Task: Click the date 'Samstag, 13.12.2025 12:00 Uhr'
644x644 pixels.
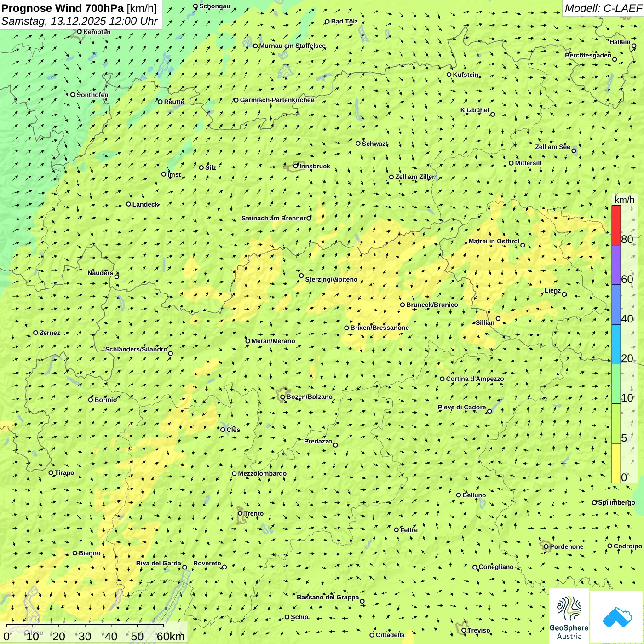Action: [80, 21]
